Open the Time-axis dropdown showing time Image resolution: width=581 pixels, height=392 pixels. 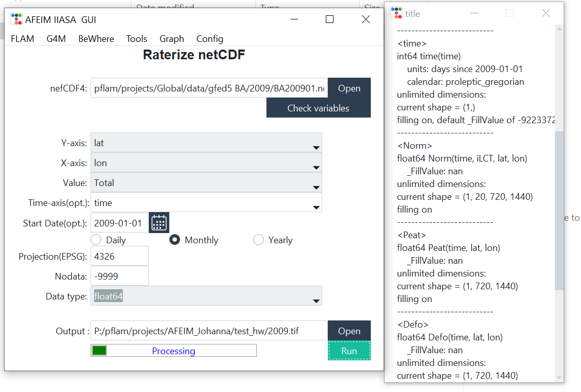click(x=207, y=203)
